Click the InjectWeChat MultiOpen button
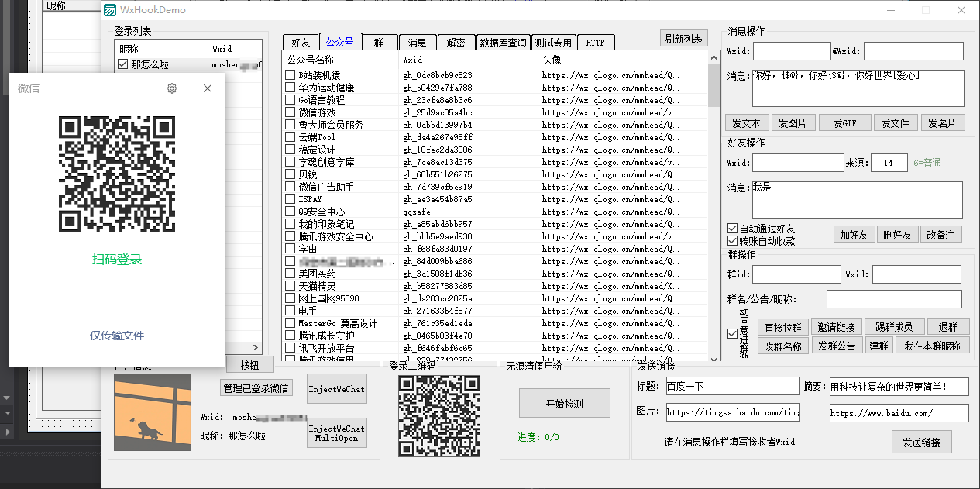 coord(337,433)
